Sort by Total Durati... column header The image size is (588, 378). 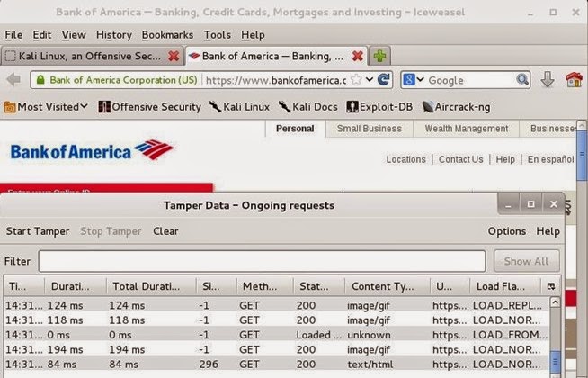[x=151, y=286]
